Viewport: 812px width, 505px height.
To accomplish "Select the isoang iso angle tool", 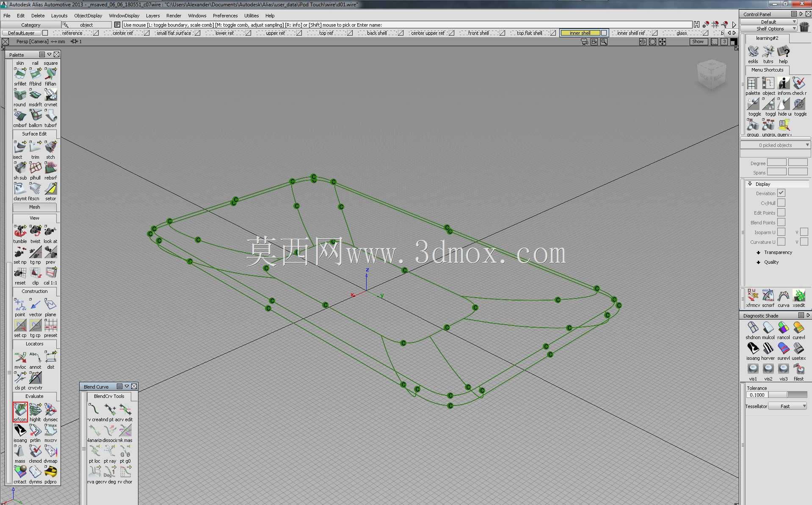I will [x=20, y=430].
